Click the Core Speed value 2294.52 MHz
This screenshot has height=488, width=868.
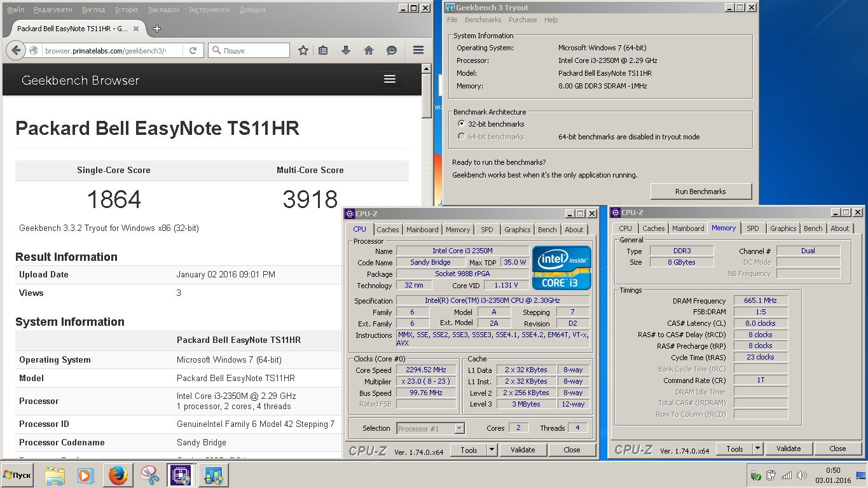[x=426, y=370]
